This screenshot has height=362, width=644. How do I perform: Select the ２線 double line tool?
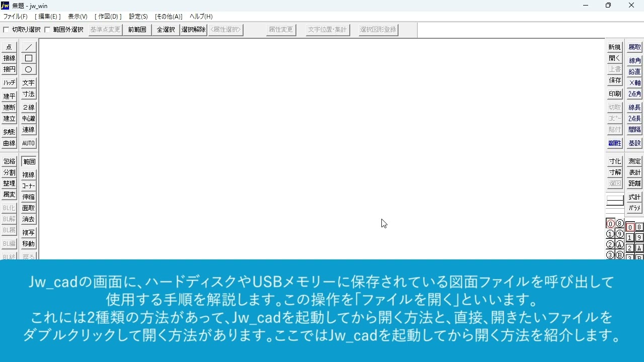(x=29, y=108)
